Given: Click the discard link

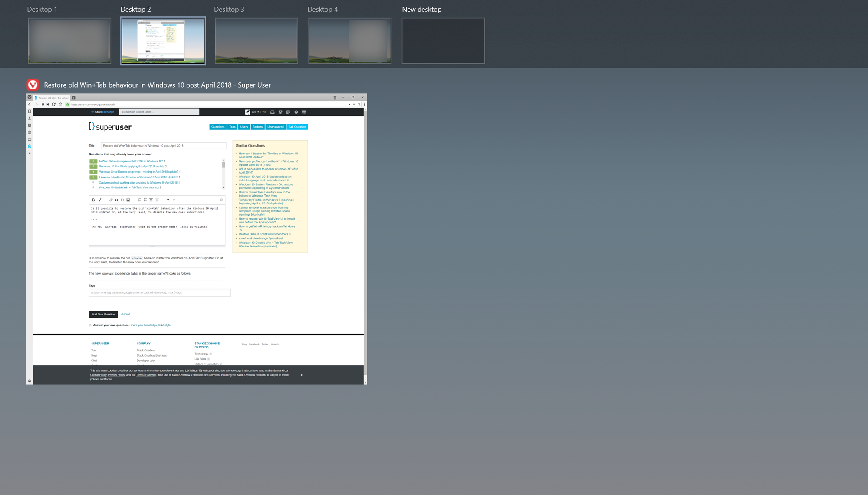Looking at the screenshot, I should [125, 314].
